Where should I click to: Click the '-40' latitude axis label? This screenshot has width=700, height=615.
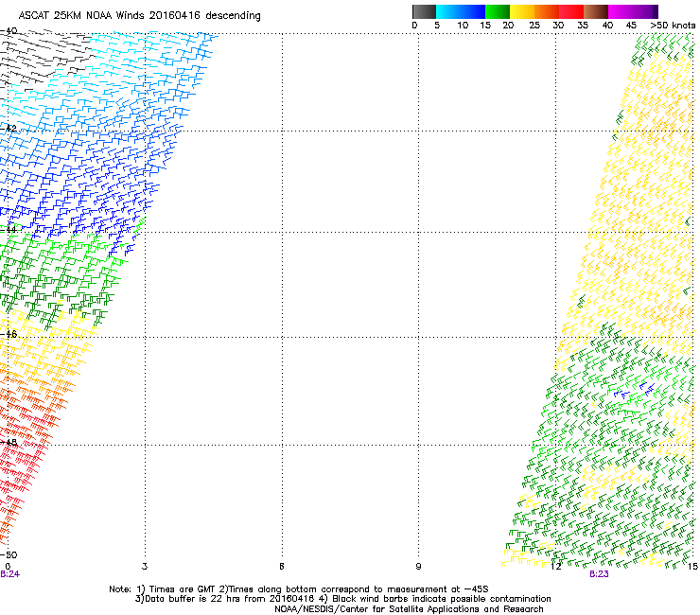pyautogui.click(x=9, y=31)
